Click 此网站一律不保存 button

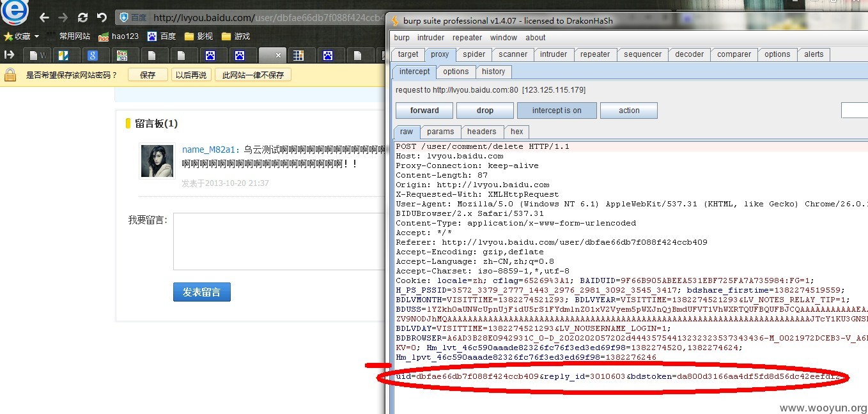253,75
